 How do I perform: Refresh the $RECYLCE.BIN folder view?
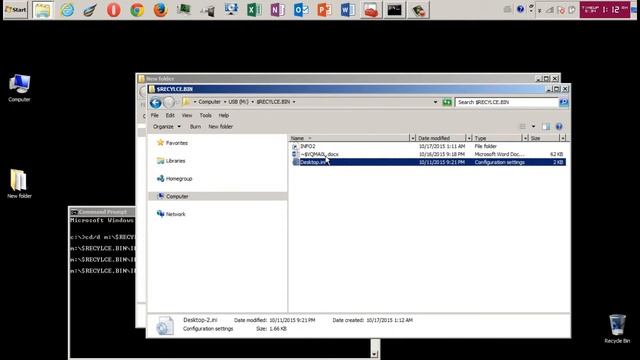(x=447, y=102)
